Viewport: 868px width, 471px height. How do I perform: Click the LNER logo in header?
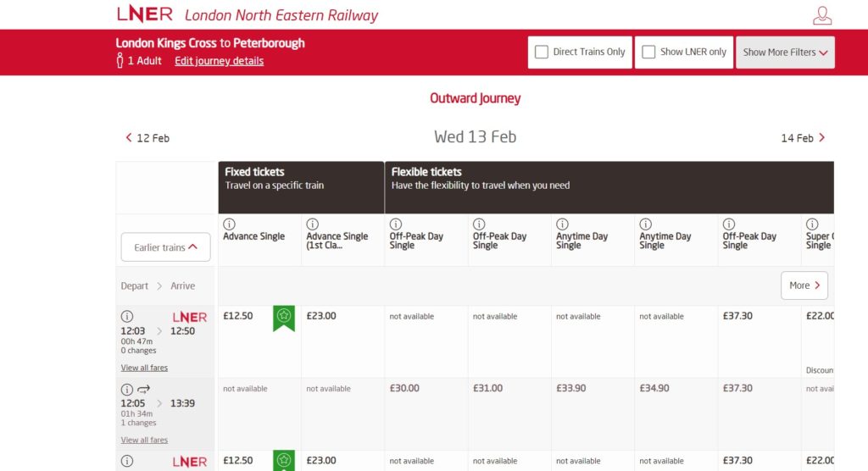point(145,14)
